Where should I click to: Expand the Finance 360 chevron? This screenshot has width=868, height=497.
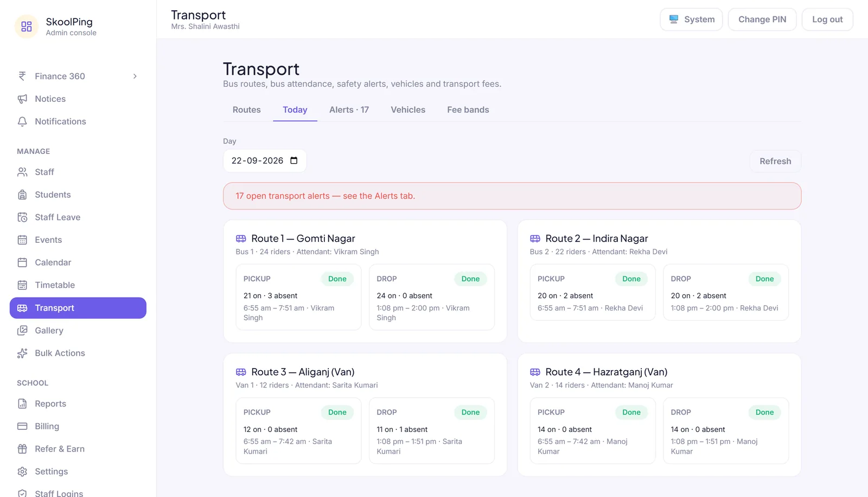pos(135,76)
